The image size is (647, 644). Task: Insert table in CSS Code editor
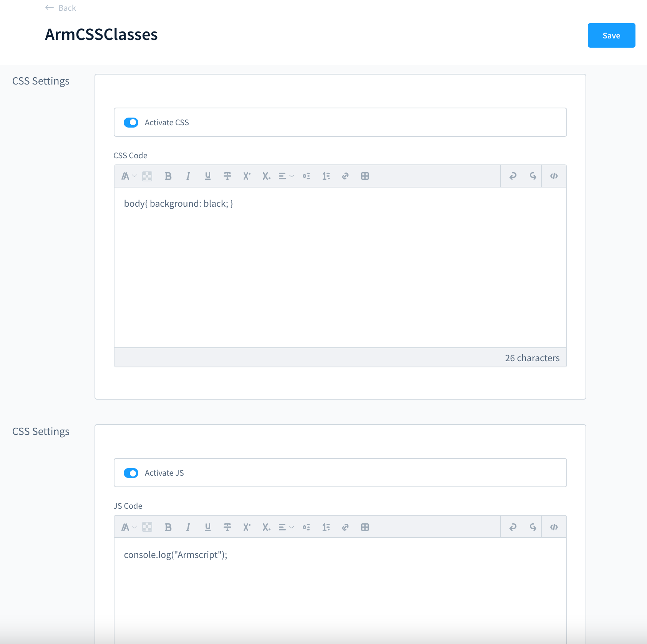(x=365, y=176)
